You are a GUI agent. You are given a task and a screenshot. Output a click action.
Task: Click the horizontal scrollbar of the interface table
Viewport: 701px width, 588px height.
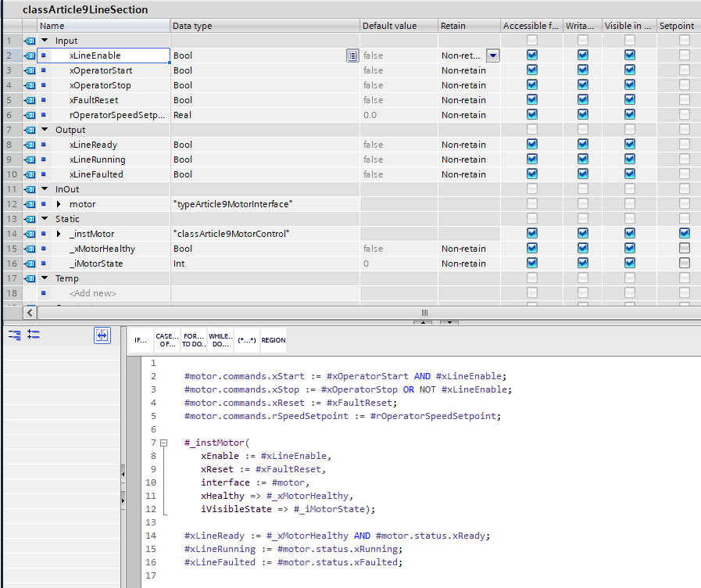(x=370, y=313)
